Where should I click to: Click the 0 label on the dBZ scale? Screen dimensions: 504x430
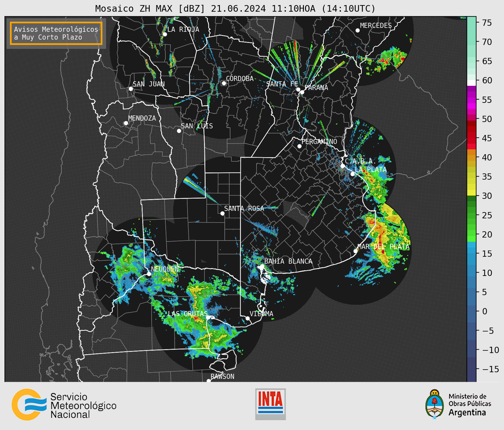485,311
